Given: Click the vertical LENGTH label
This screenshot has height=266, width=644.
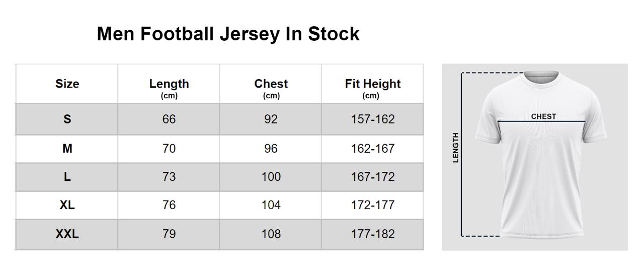Looking at the screenshot, I should (x=456, y=148).
